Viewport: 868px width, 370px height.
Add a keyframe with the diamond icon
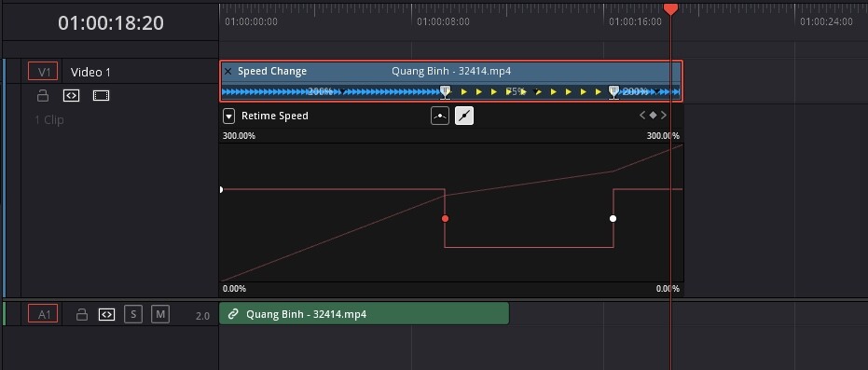point(653,116)
